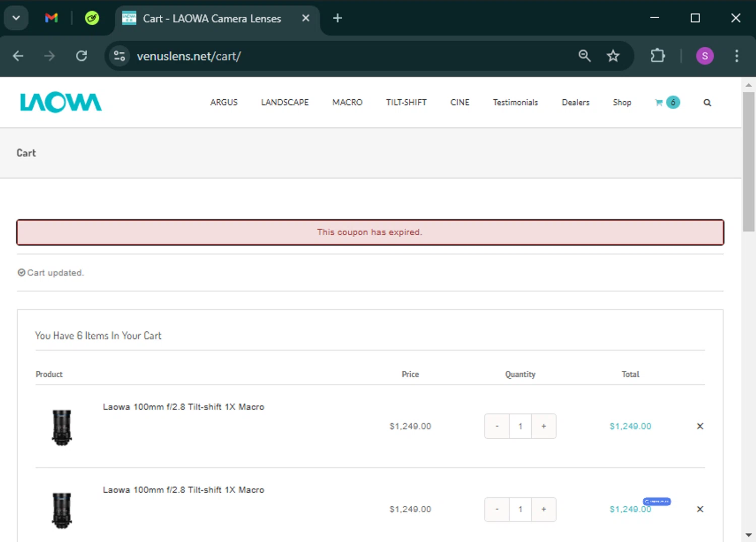The width and height of the screenshot is (756, 542).
Task: Increase quantity of the first cart item
Action: tap(544, 426)
